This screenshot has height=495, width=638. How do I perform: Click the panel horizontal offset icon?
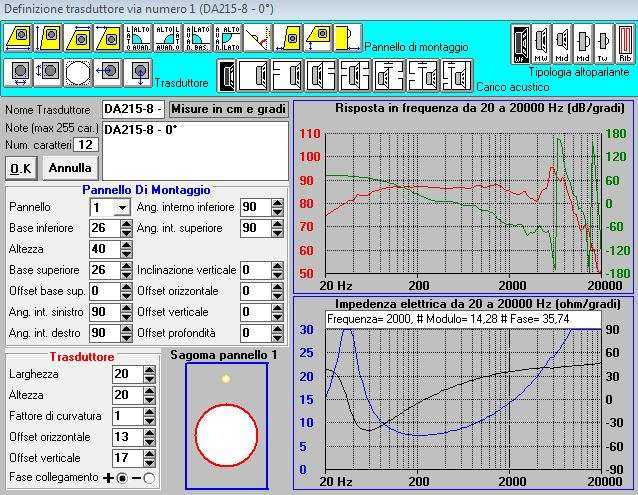[x=287, y=38]
